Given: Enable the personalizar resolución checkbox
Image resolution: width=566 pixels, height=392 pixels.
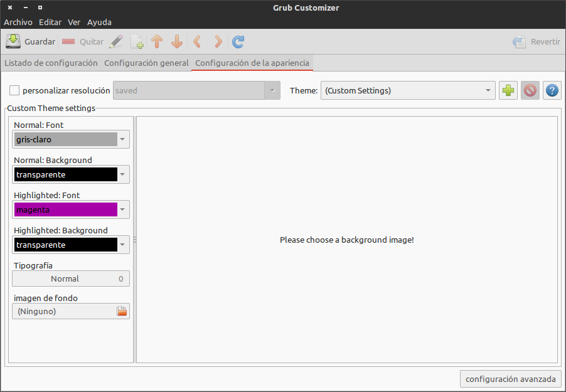Looking at the screenshot, I should 14,90.
